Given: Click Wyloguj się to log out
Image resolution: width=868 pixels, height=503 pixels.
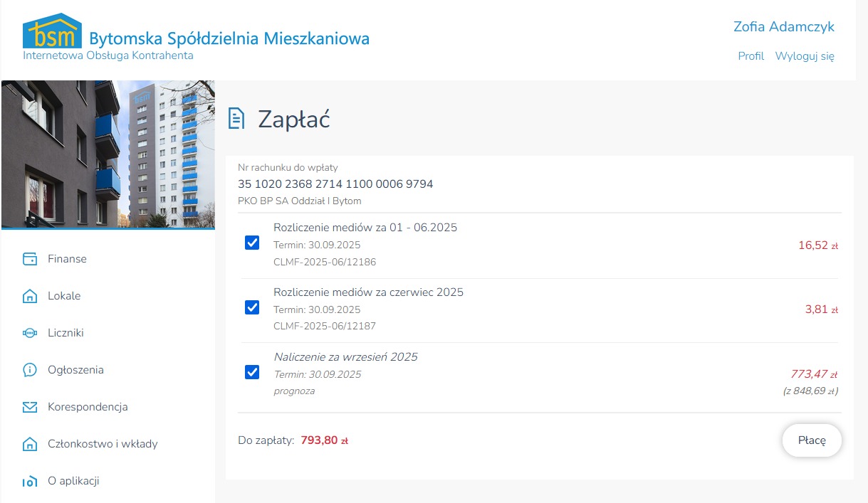Looking at the screenshot, I should tap(805, 56).
